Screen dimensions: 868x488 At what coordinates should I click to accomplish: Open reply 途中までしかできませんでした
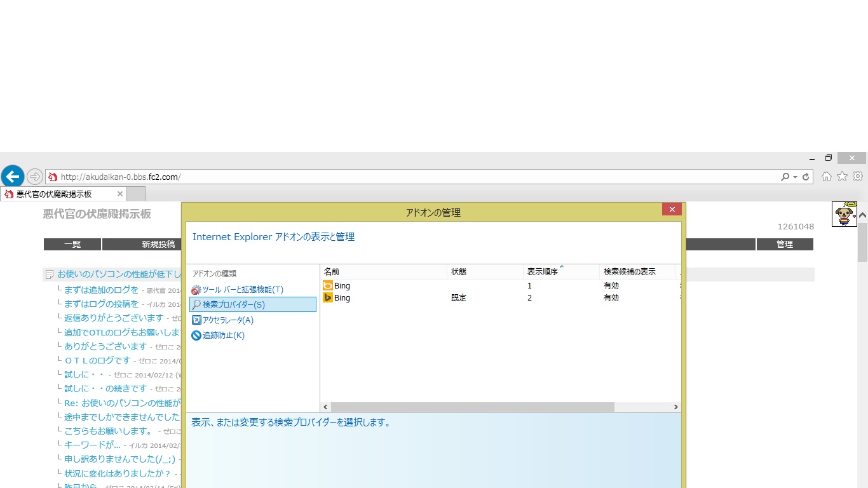click(x=123, y=417)
